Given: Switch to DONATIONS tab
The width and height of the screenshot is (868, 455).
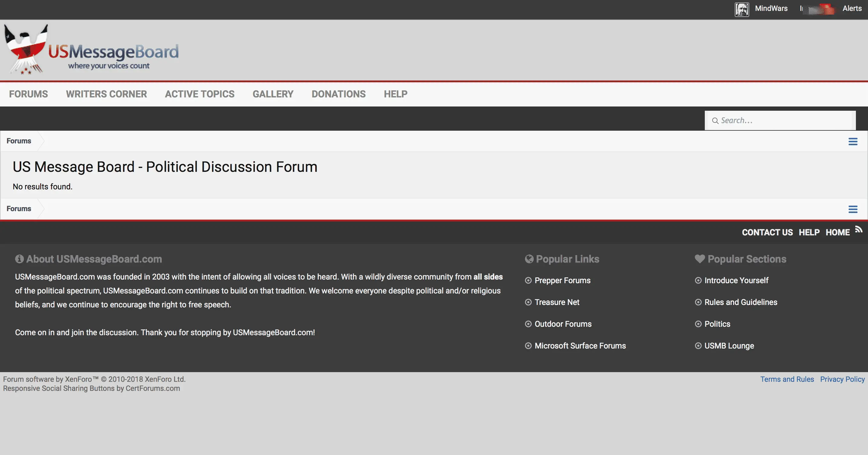Looking at the screenshot, I should pos(338,94).
